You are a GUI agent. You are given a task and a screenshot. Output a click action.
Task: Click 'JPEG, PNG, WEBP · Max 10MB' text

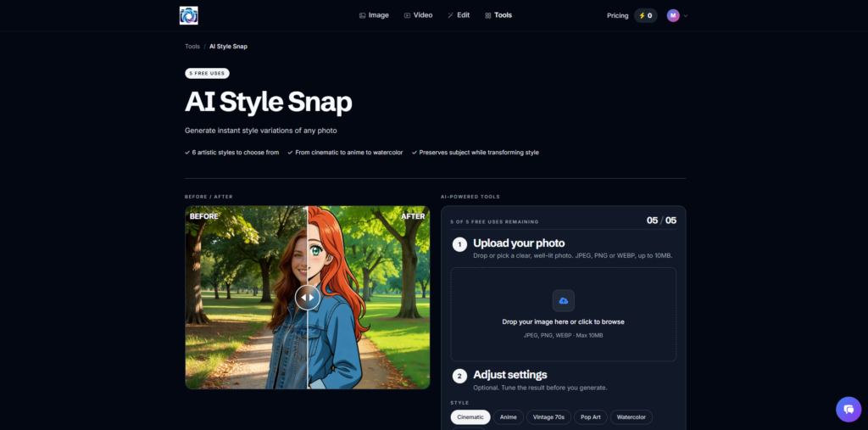[563, 336]
